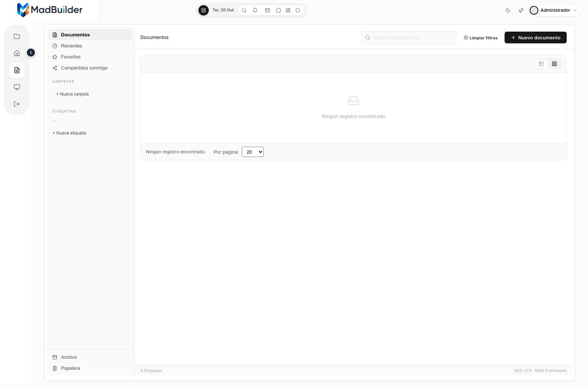The image size is (588, 386).
Task: Click Ningún registro encontrado in the pagination bar
Action: tap(175, 152)
